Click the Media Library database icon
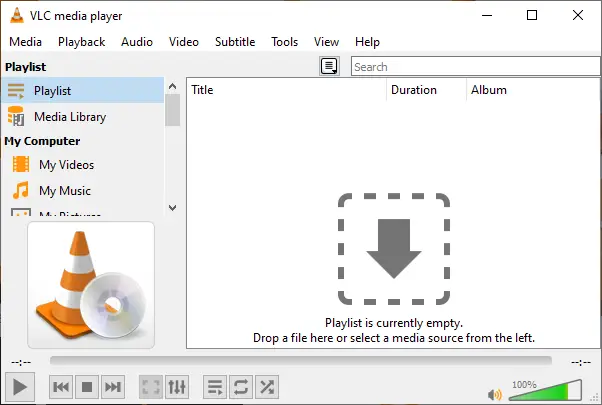Image resolution: width=602 pixels, height=405 pixels. (16, 116)
